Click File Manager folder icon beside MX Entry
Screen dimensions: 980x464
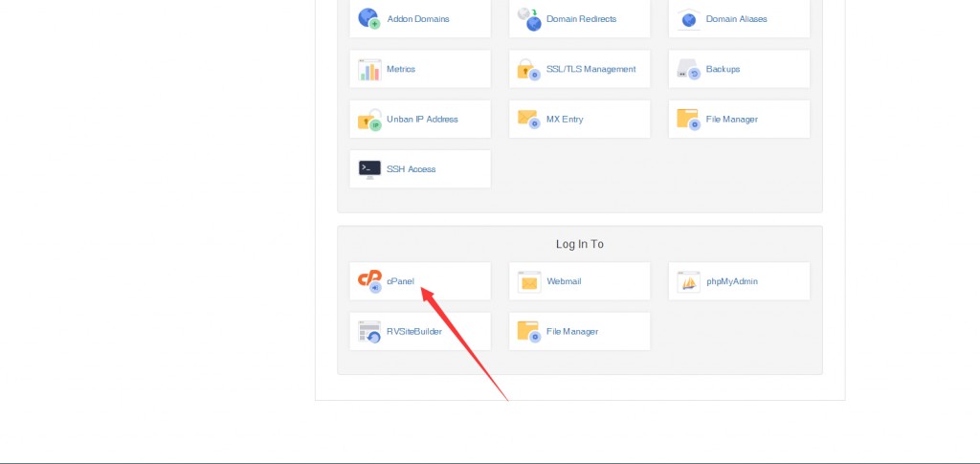(x=689, y=120)
